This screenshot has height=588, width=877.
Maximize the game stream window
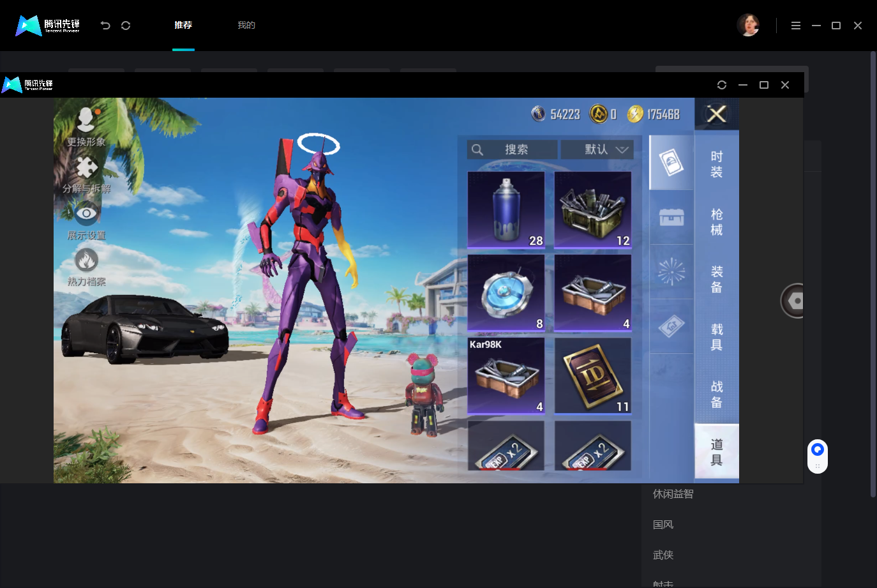[764, 85]
